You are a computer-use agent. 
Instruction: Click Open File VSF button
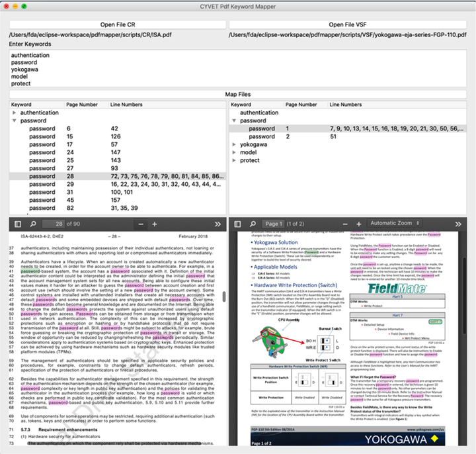348,25
